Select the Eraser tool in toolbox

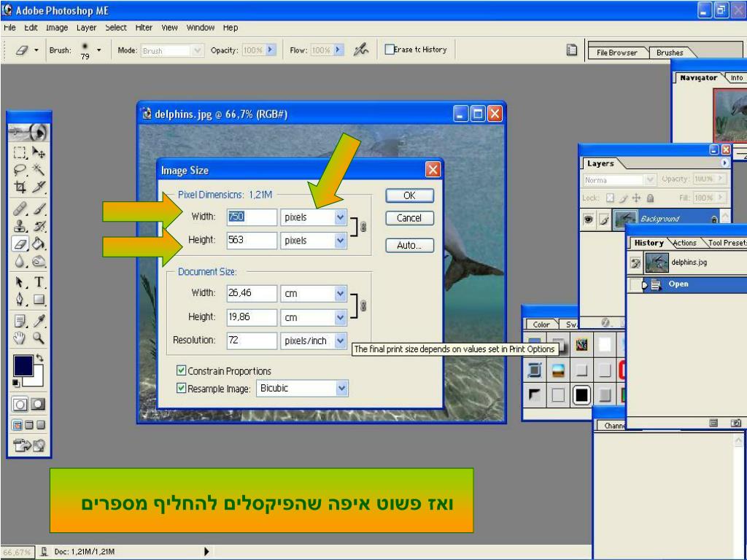[20, 244]
